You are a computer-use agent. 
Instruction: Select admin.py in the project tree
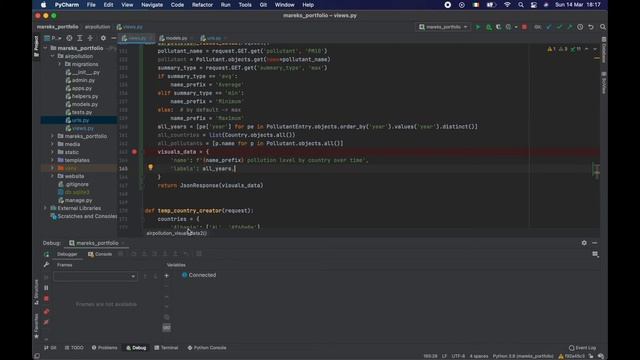[x=83, y=80]
